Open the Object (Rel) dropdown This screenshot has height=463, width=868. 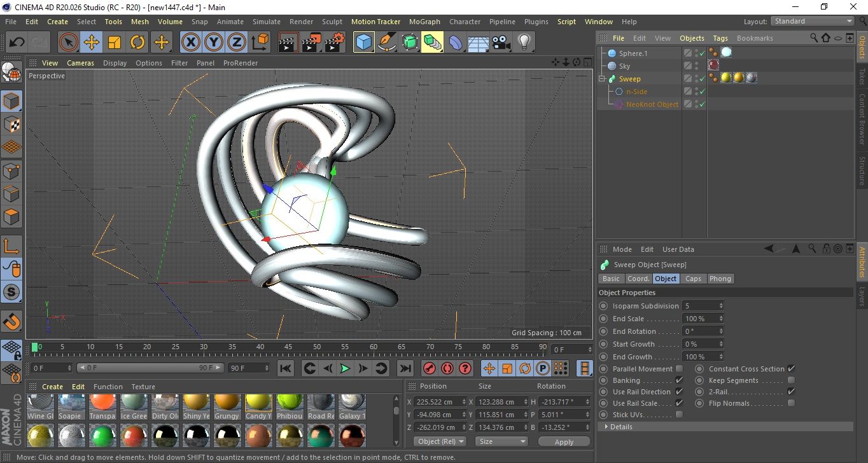coord(440,441)
